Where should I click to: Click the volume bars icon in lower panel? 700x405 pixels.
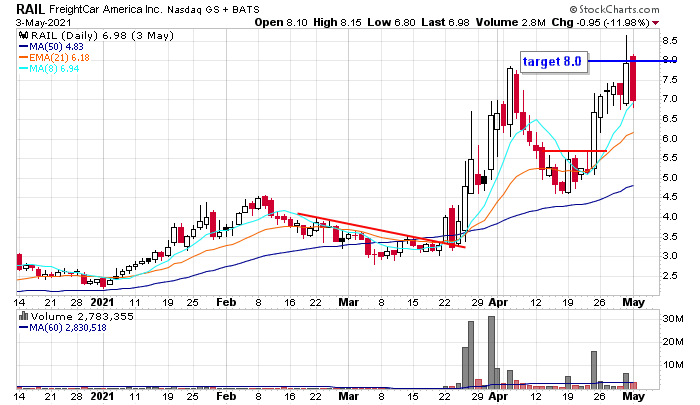(23, 317)
